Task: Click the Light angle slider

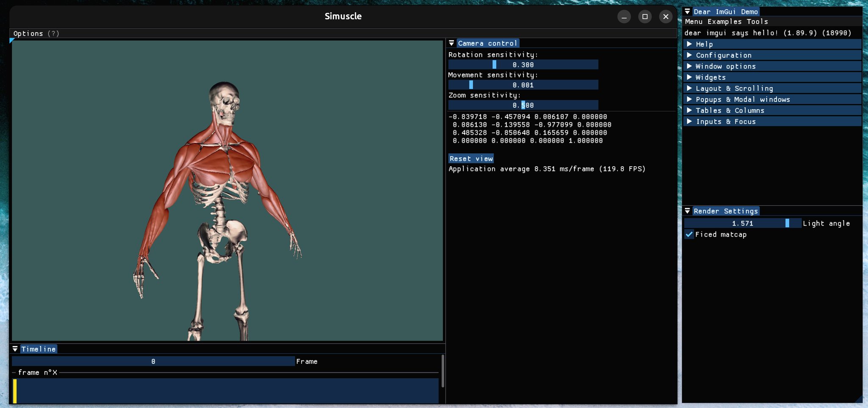Action: [x=743, y=224]
